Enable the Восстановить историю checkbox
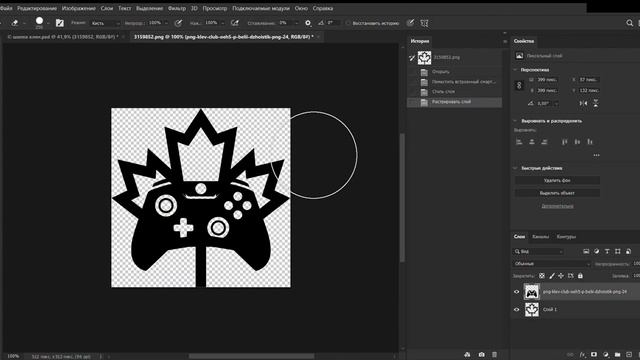 point(348,23)
